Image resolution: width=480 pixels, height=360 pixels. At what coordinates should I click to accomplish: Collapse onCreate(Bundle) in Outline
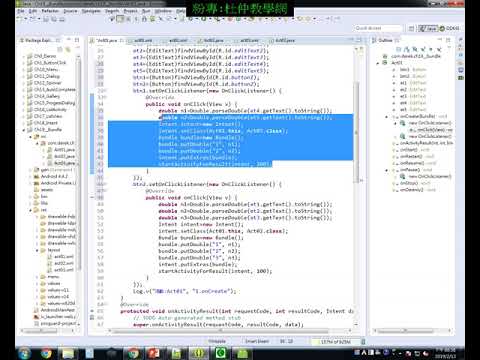pyautogui.click(x=387, y=116)
